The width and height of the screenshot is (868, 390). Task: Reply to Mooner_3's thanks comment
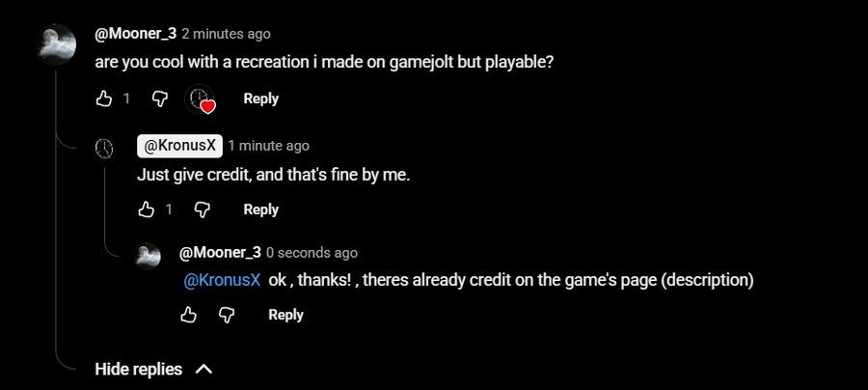[x=285, y=315]
